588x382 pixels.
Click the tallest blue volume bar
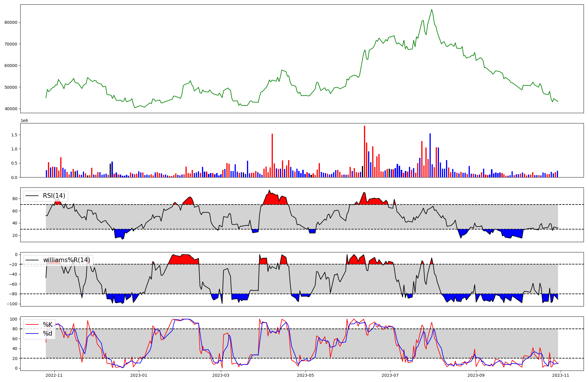pos(430,155)
